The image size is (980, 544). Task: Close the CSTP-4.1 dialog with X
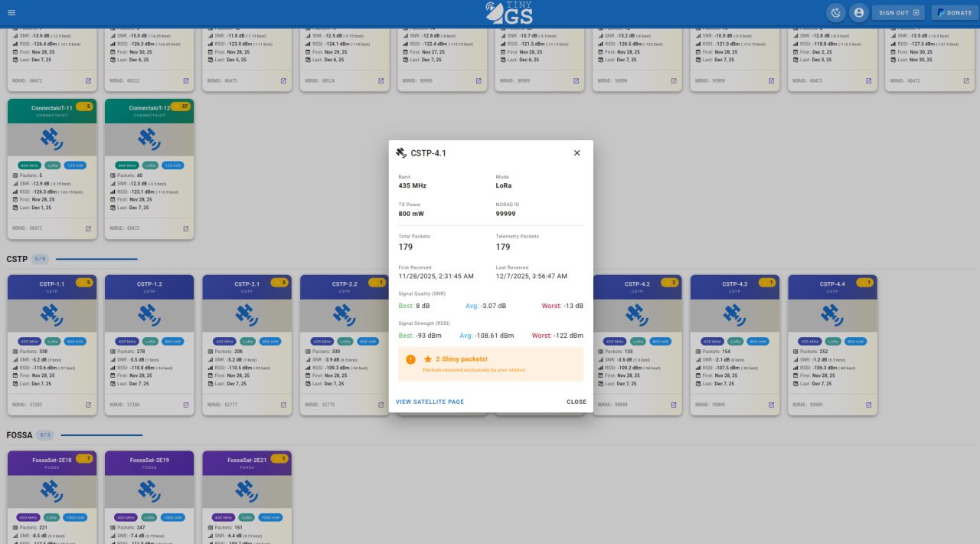coord(577,153)
